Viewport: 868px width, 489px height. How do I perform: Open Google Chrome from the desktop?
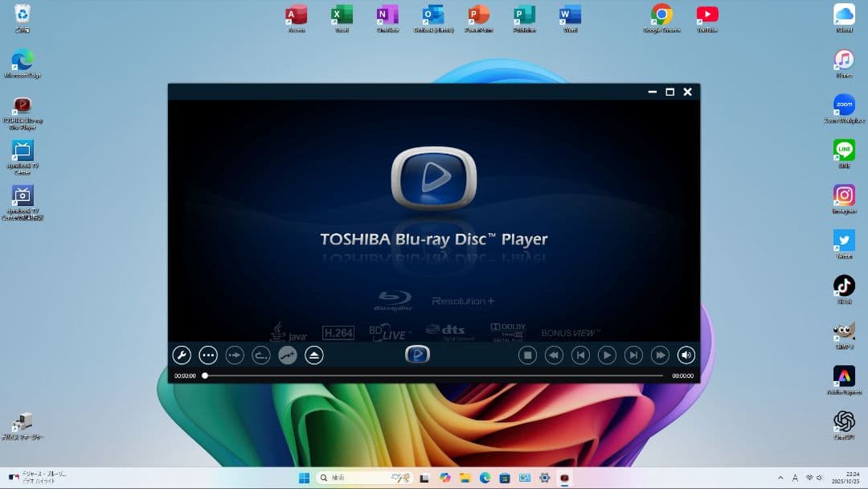point(661,16)
